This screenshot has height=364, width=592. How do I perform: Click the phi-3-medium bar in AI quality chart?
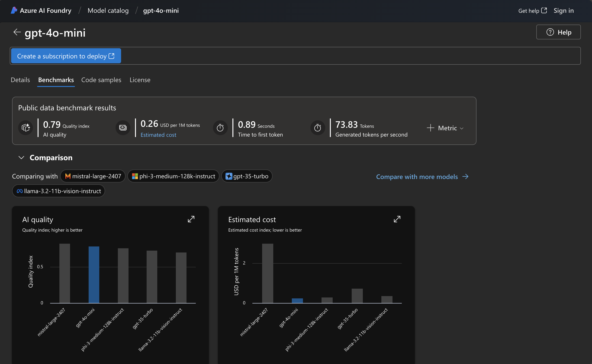pyautogui.click(x=123, y=276)
